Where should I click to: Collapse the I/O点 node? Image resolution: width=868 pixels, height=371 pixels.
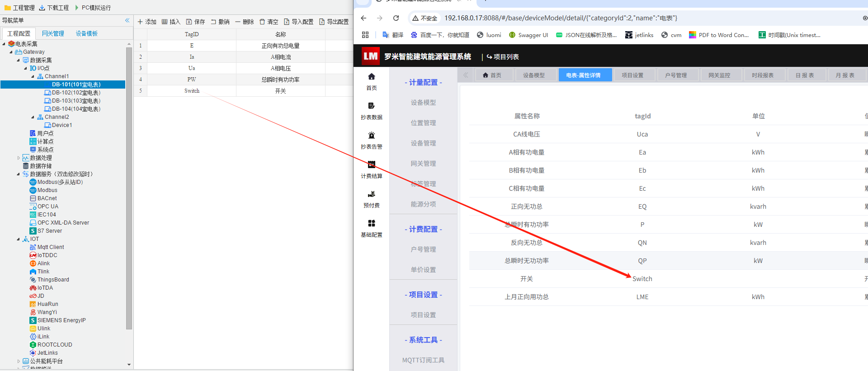coord(26,68)
